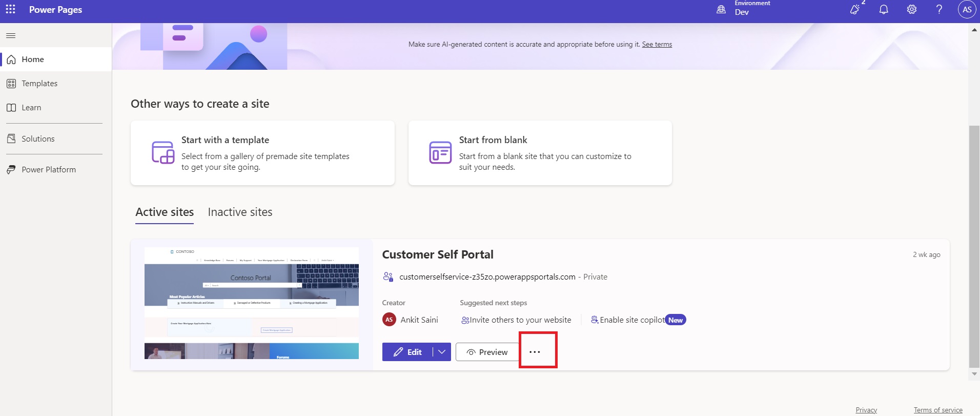
Task: Open the settings gear icon
Action: [911, 9]
